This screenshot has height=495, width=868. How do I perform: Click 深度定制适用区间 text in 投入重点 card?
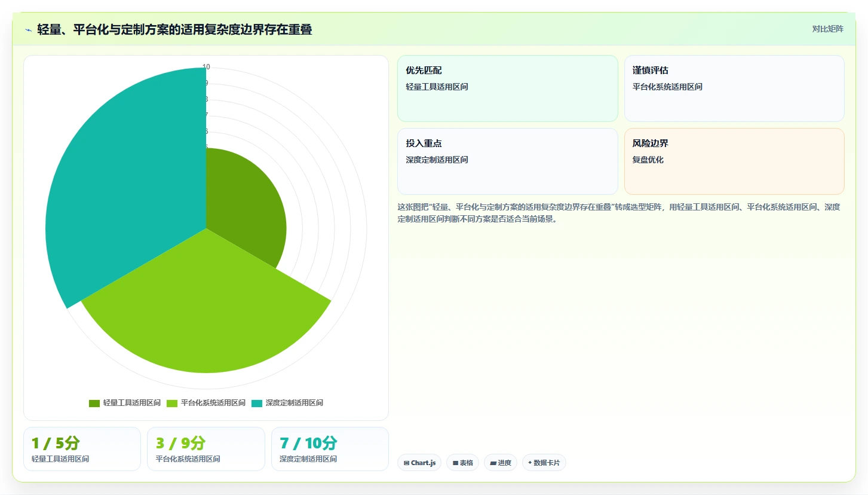pyautogui.click(x=437, y=160)
